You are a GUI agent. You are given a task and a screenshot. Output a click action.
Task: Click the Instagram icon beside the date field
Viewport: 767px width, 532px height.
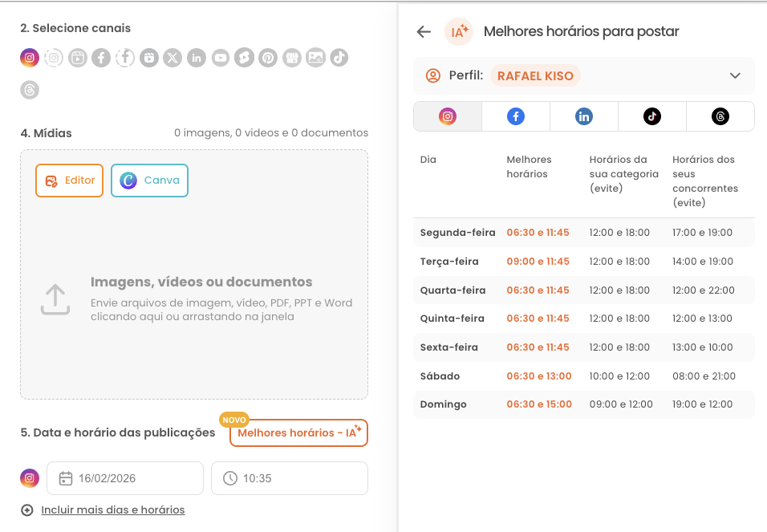[30, 477]
